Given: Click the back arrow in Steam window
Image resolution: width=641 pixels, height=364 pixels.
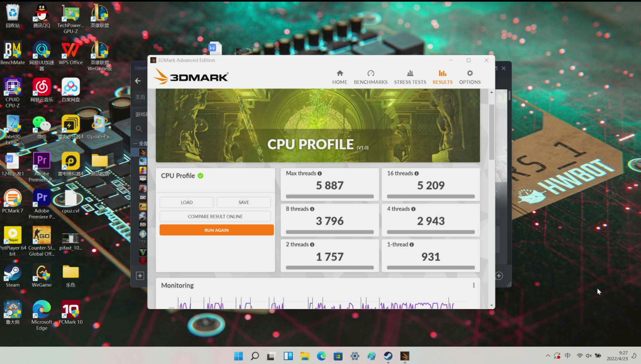Looking at the screenshot, I should 138,81.
